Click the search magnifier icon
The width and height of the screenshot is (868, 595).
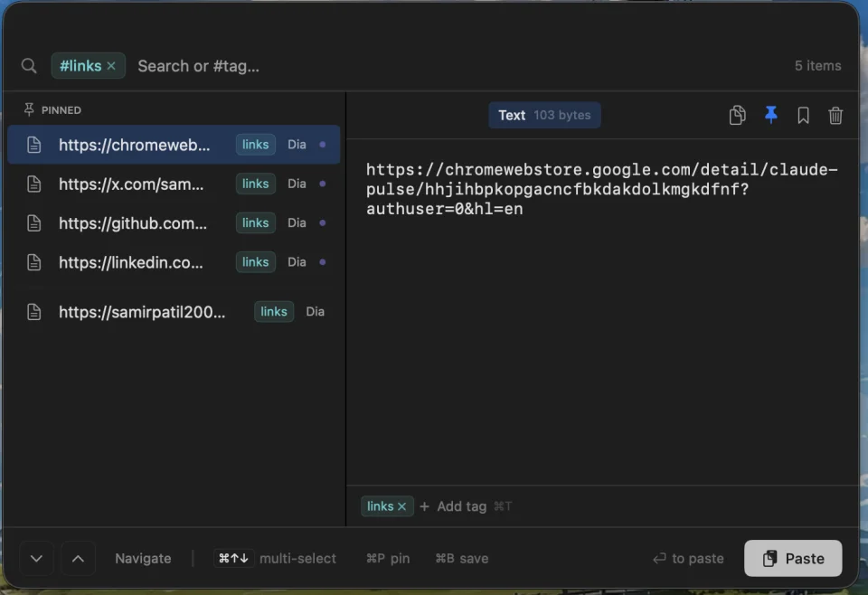pos(29,66)
